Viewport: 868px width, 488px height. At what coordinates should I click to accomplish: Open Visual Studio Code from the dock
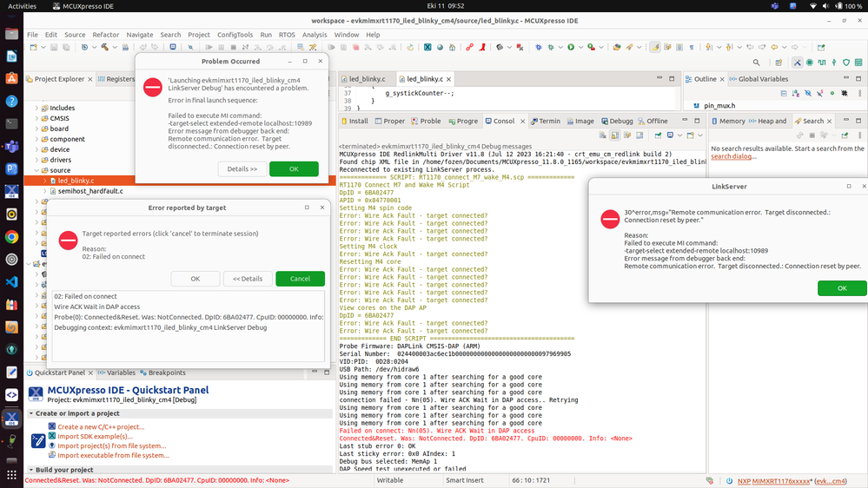[11, 281]
